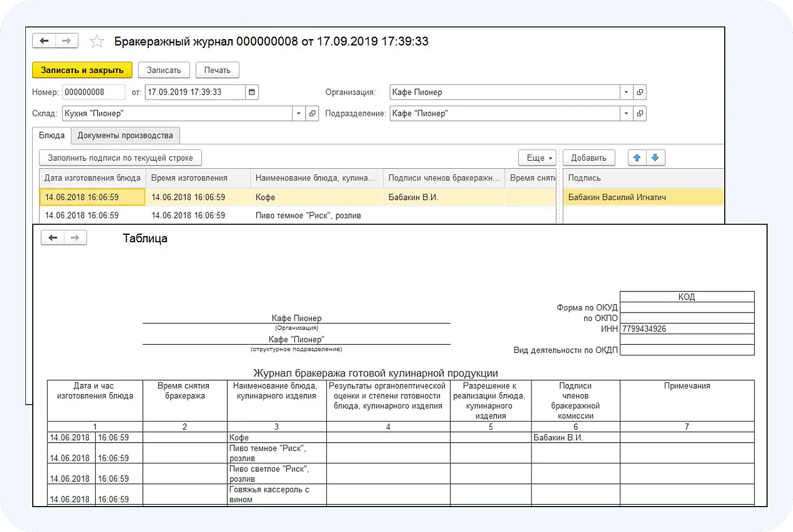Expand the Склад dropdown list

(299, 114)
